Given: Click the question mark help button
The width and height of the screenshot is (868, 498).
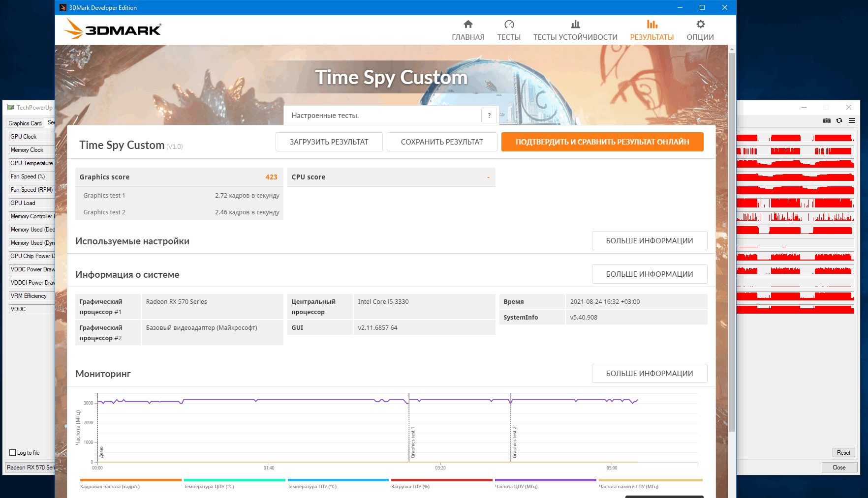Looking at the screenshot, I should click(x=489, y=116).
